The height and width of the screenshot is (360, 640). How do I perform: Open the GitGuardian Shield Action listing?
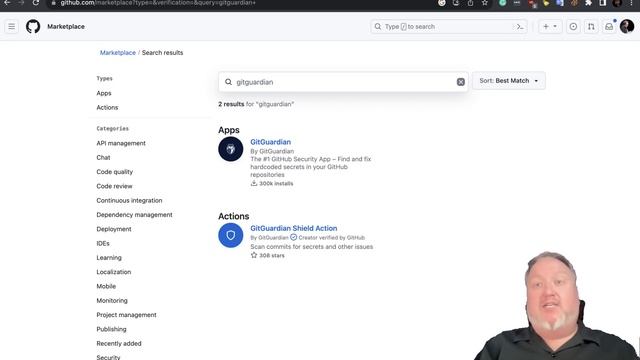tap(294, 228)
